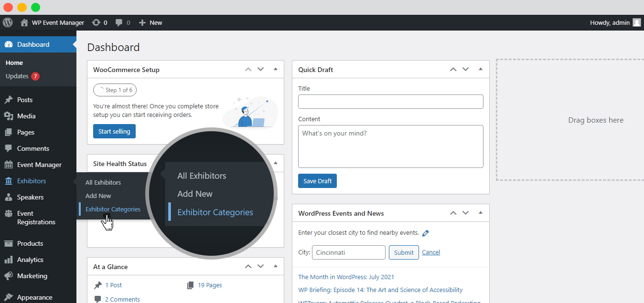This screenshot has width=644, height=303.
Task: Click the Exhibitors building icon
Action: [9, 181]
